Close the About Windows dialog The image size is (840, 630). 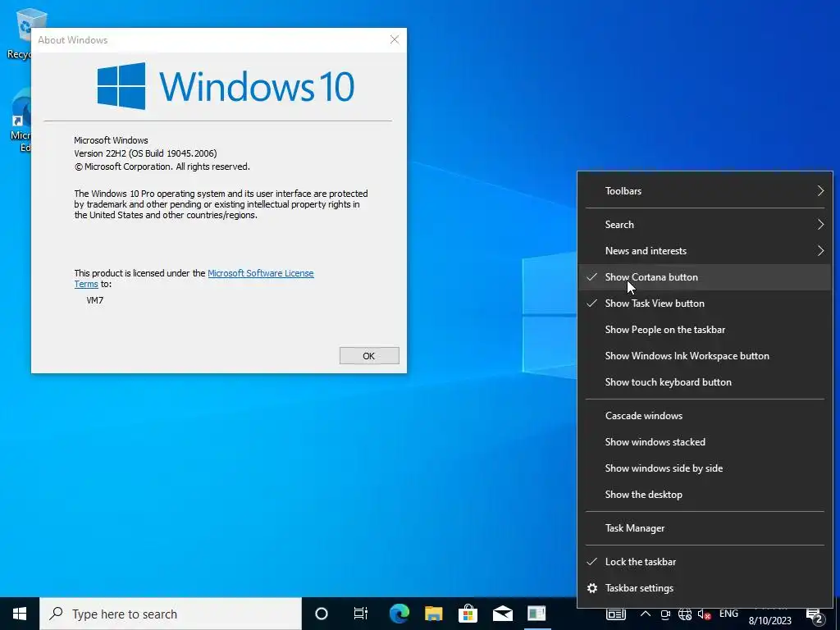coord(395,39)
